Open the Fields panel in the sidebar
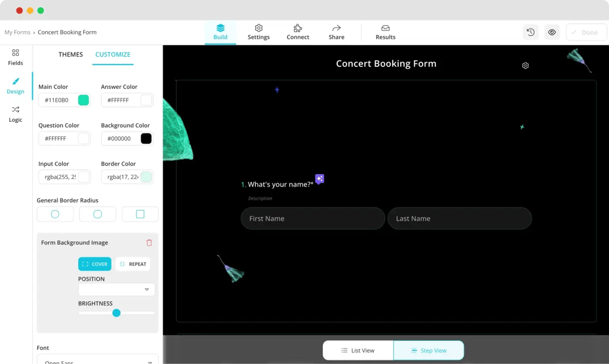 [15, 57]
